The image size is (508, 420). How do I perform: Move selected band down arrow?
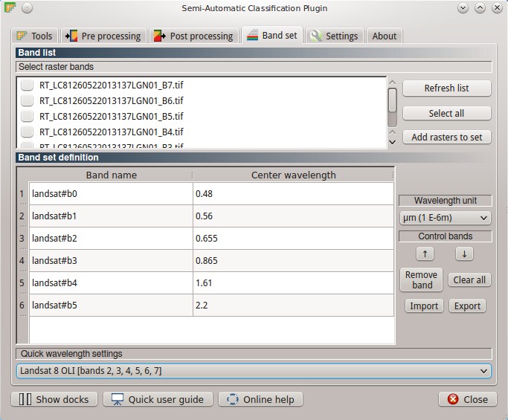(464, 254)
